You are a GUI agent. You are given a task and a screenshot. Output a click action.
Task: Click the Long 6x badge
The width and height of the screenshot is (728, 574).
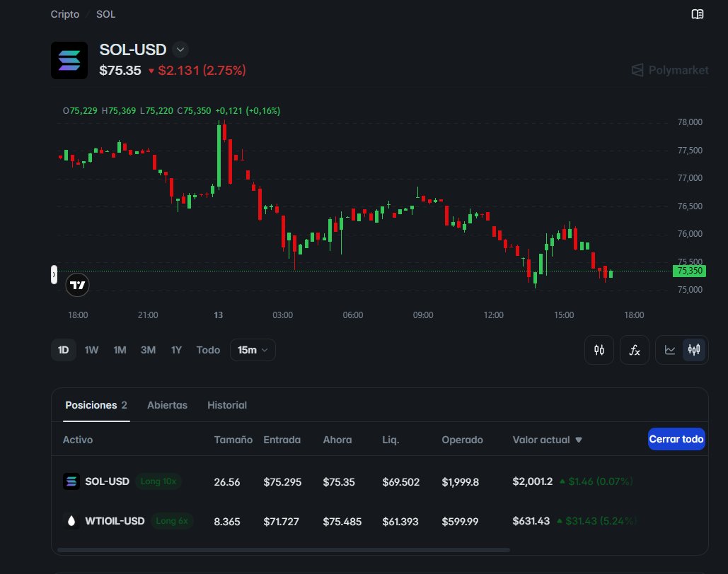(x=172, y=521)
